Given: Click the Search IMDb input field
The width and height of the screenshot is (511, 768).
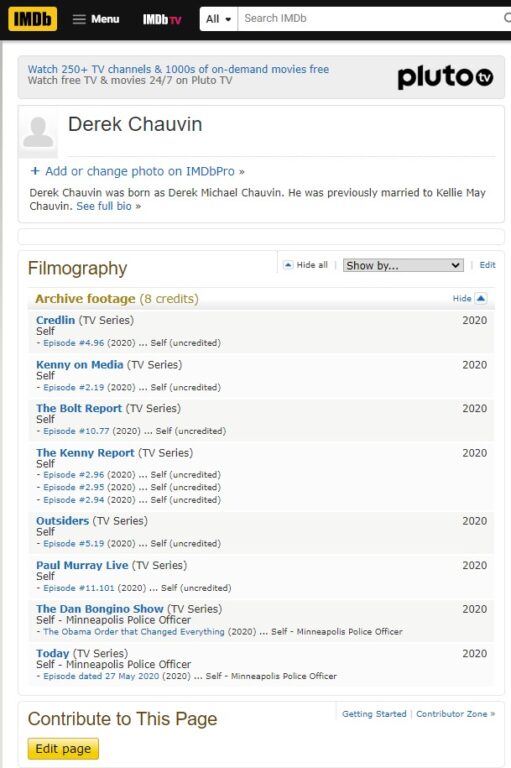Looking at the screenshot, I should [370, 19].
